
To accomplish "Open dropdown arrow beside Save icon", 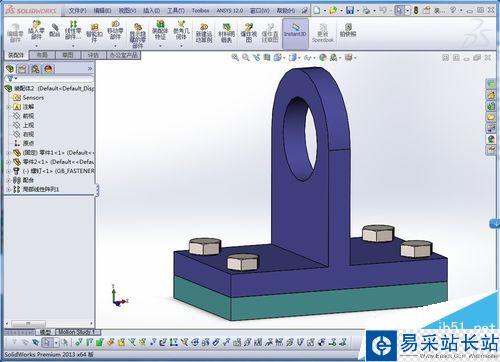I will pos(357,11).
